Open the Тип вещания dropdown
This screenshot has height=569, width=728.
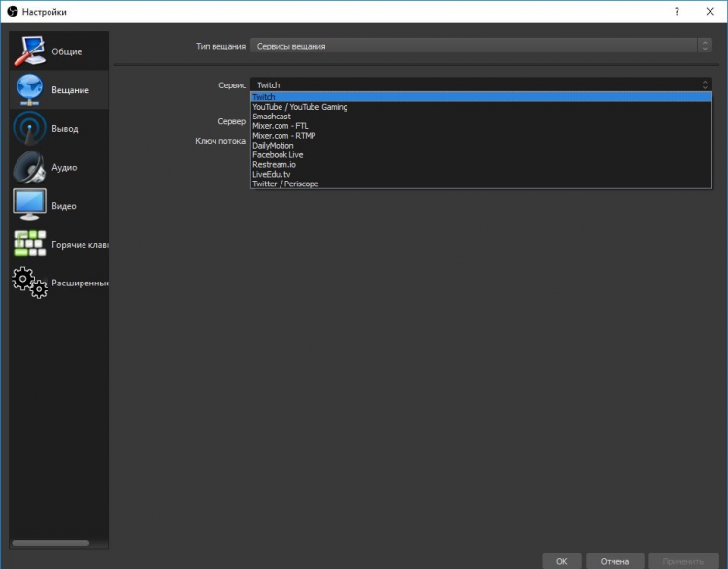click(481, 46)
